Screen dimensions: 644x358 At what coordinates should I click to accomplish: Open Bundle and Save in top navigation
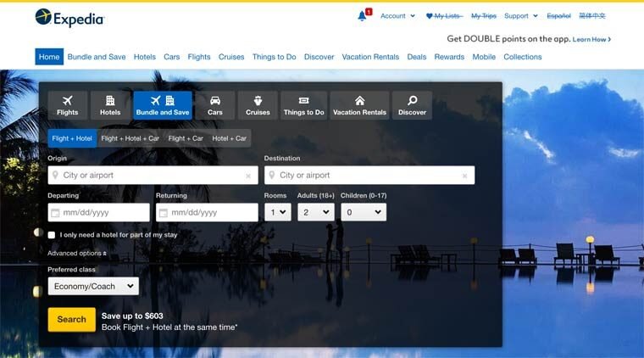[x=97, y=57]
